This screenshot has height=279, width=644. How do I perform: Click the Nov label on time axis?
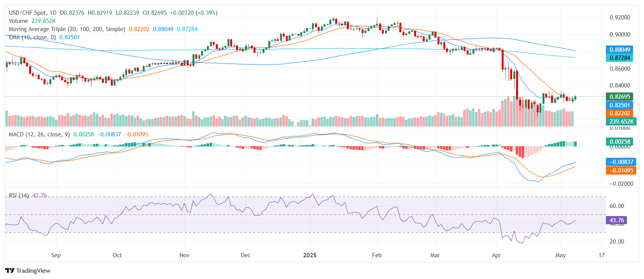pyautogui.click(x=184, y=255)
